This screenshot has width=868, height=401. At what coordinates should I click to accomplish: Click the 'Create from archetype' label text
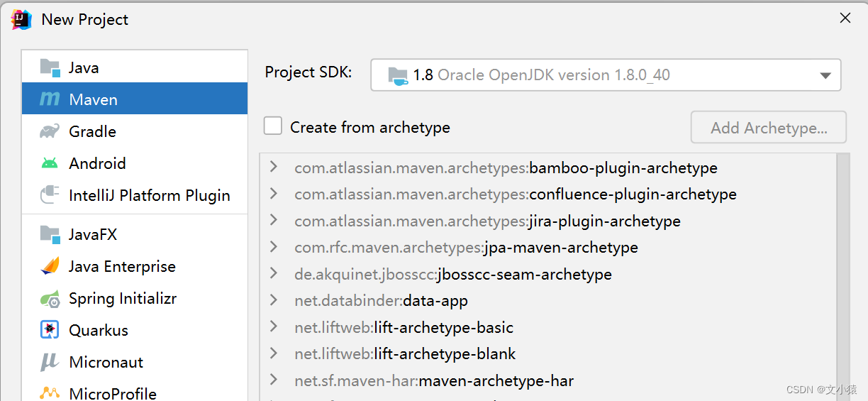point(370,128)
